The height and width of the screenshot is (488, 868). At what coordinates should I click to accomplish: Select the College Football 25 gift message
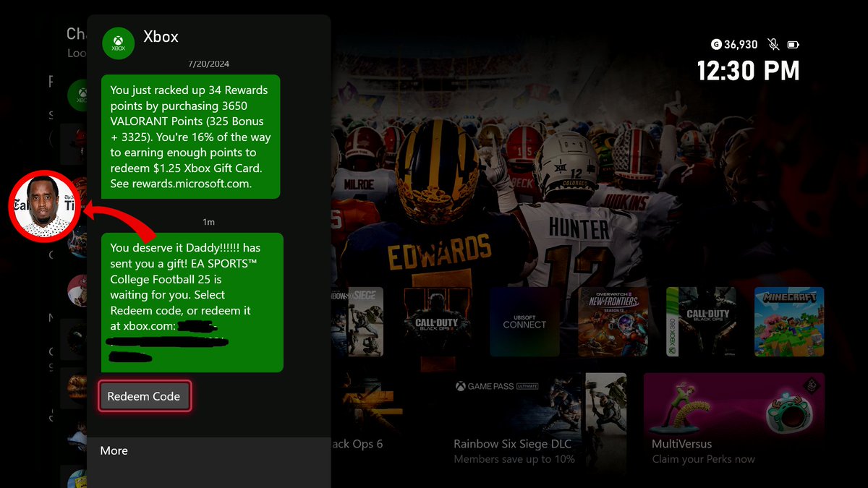click(192, 302)
